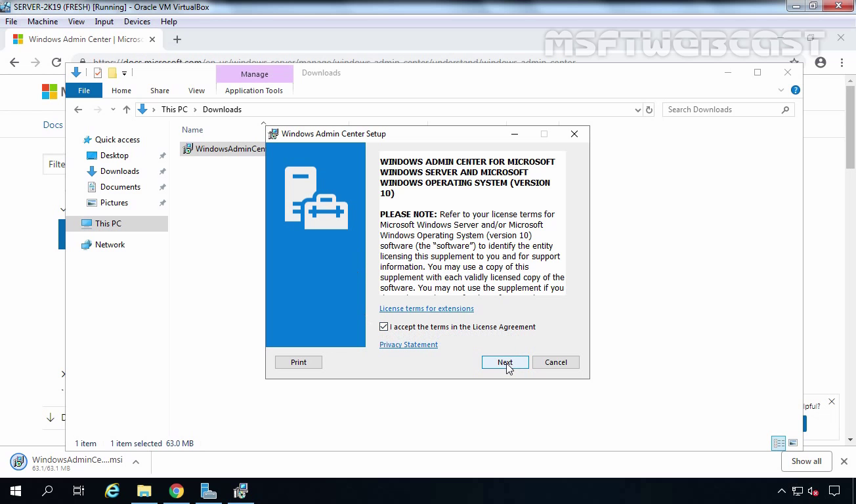Open the Privacy Statement link
This screenshot has width=856, height=504.
[408, 345]
